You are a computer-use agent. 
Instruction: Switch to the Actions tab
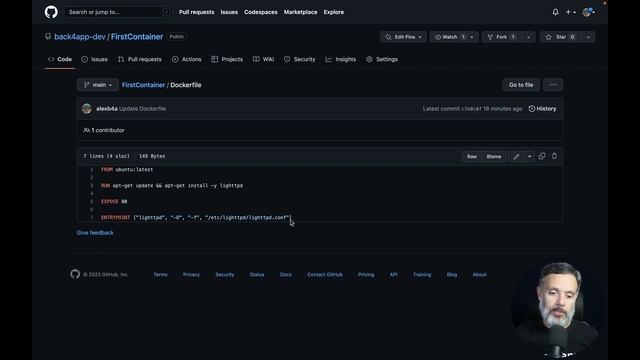[x=187, y=59]
